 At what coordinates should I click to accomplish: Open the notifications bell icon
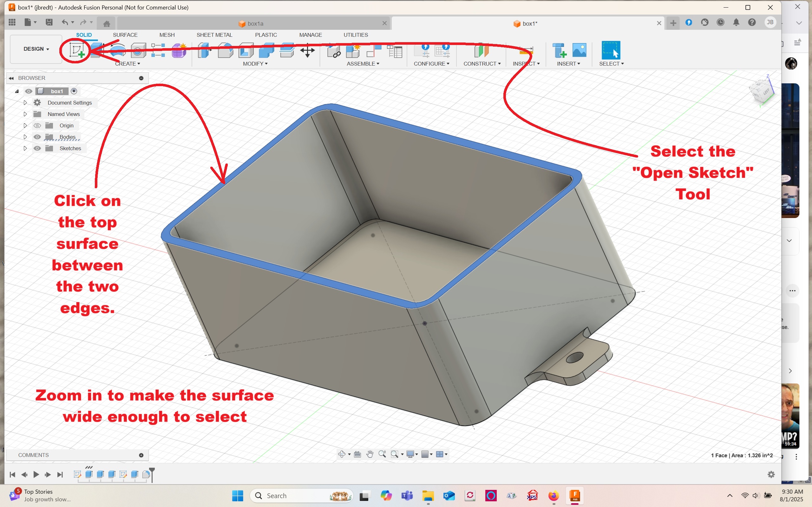(x=736, y=22)
